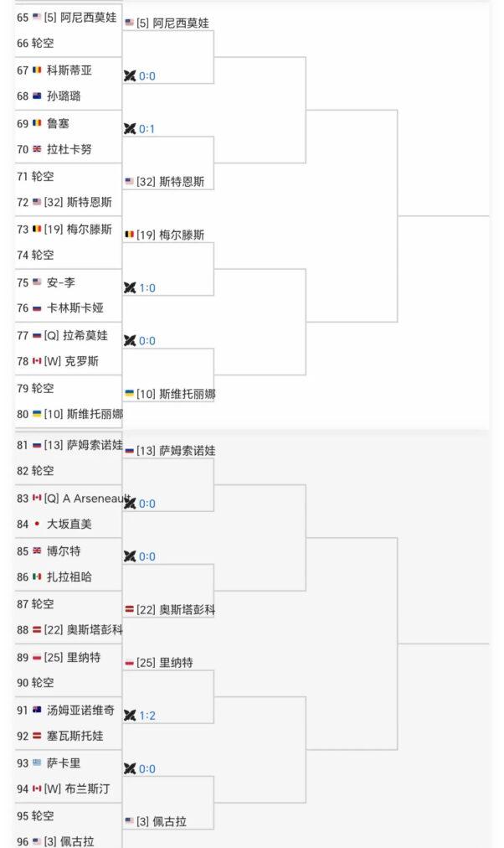The height and width of the screenshot is (848, 504).
Task: Click head-to-head icon beside score 1:0
Action: 130,287
